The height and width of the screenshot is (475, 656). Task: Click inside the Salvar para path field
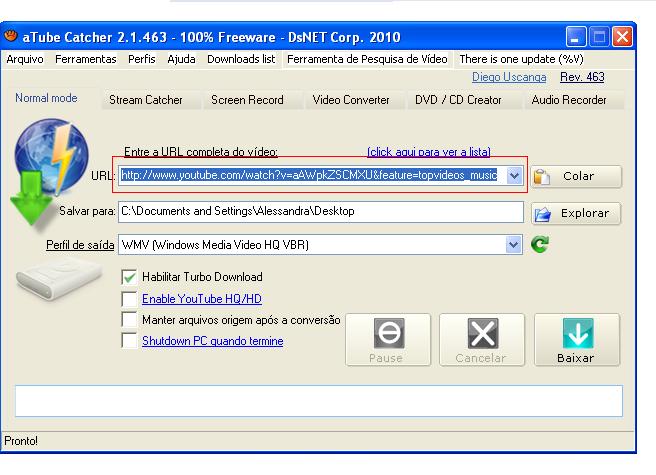click(x=320, y=212)
